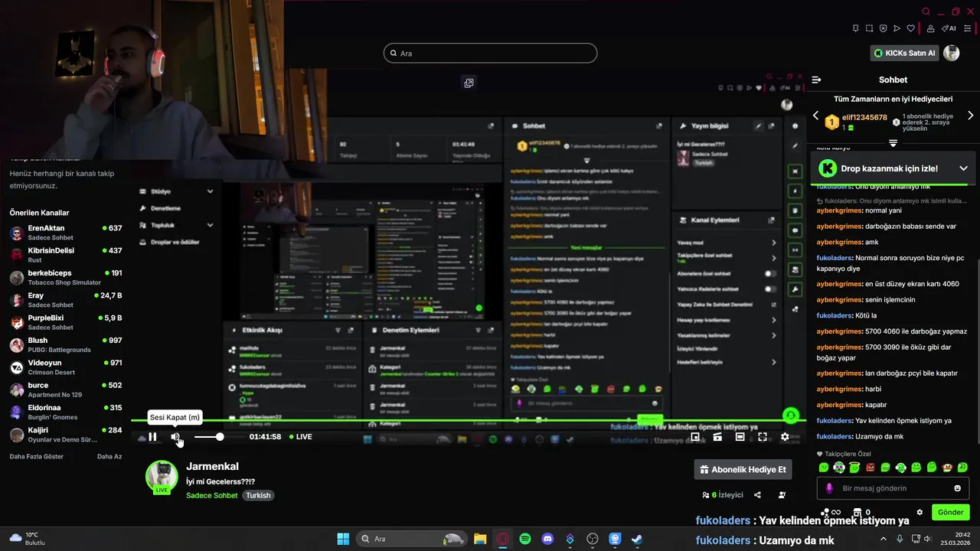The height and width of the screenshot is (551, 980).
Task: Pause the live stream playback
Action: click(x=152, y=437)
